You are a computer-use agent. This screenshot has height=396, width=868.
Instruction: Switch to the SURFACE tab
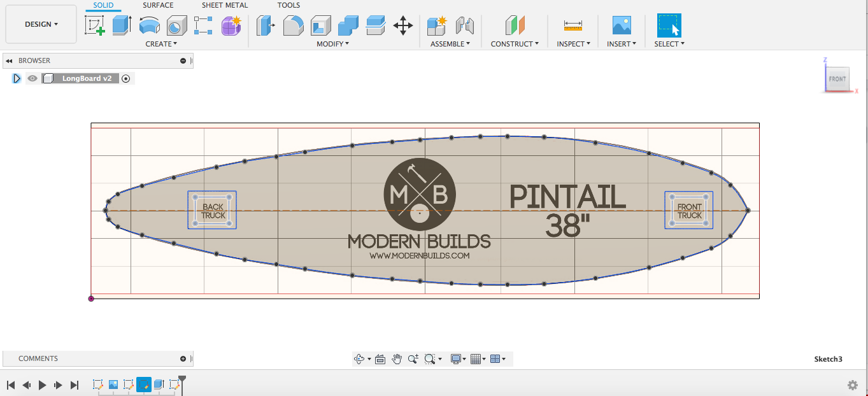click(158, 5)
